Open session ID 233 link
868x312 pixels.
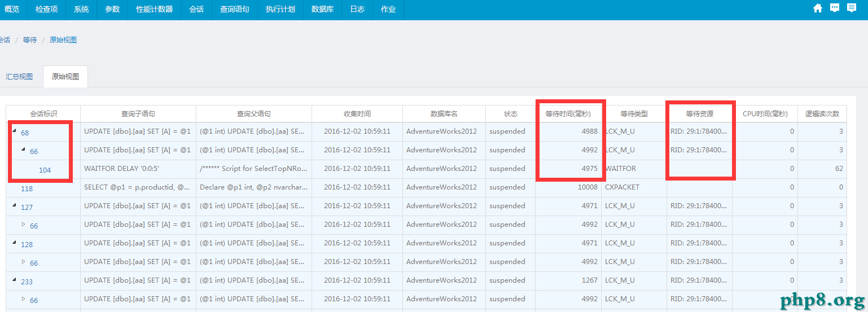tap(27, 282)
